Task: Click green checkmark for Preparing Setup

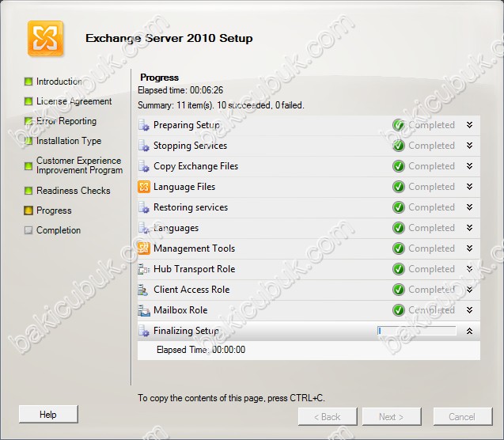Action: 399,125
